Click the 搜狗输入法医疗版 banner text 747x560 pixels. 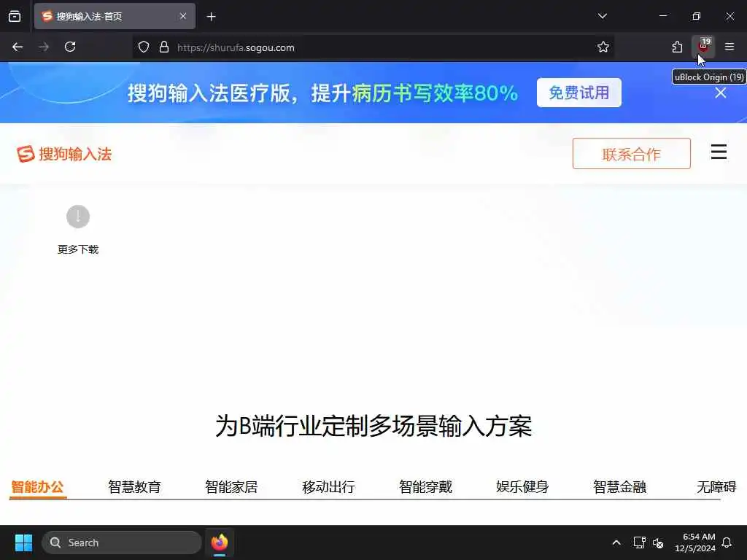click(322, 93)
